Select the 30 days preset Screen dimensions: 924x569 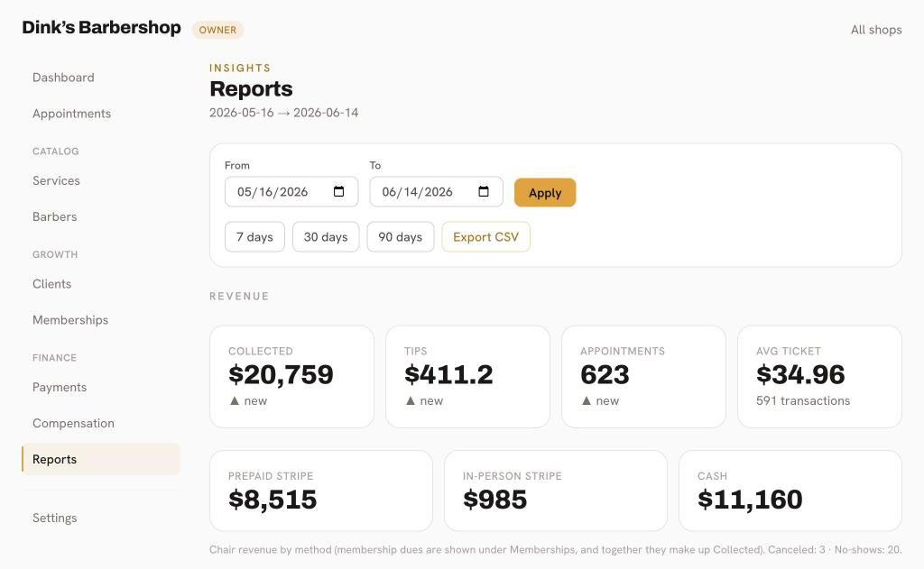point(326,237)
